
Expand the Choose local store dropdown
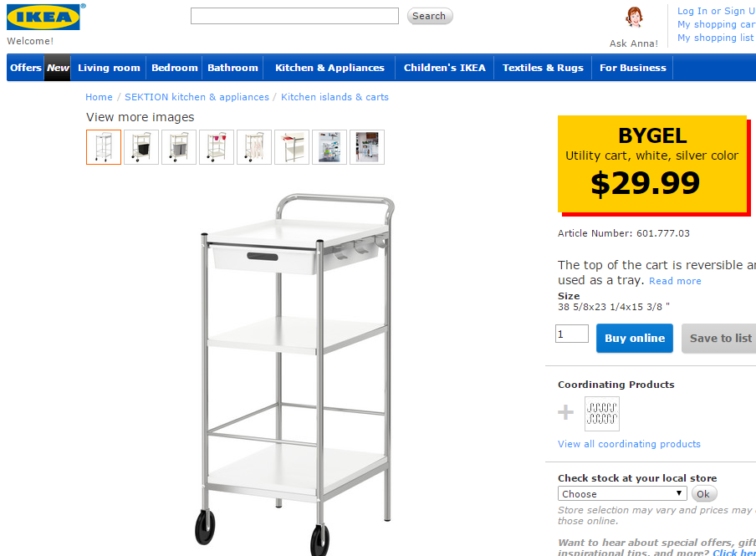[622, 494]
